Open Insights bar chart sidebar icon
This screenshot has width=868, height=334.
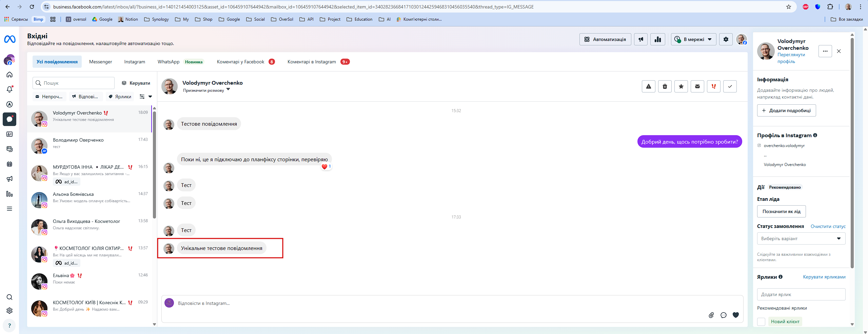tap(9, 194)
